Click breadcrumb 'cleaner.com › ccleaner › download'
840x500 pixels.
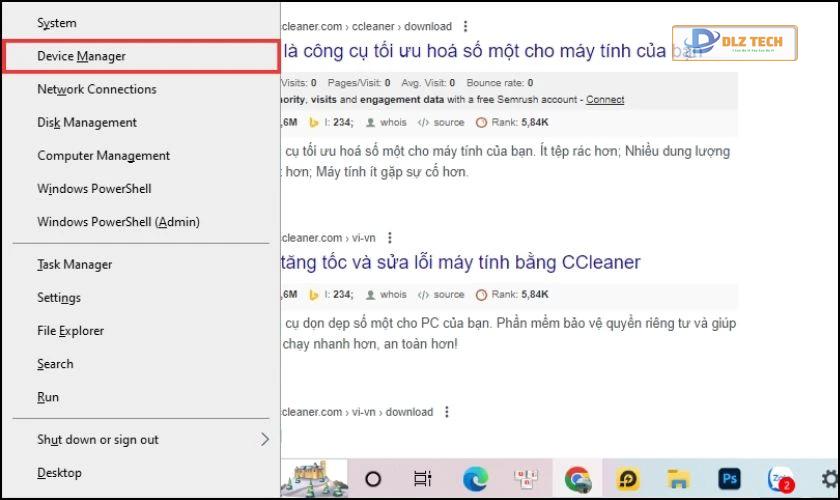[367, 26]
